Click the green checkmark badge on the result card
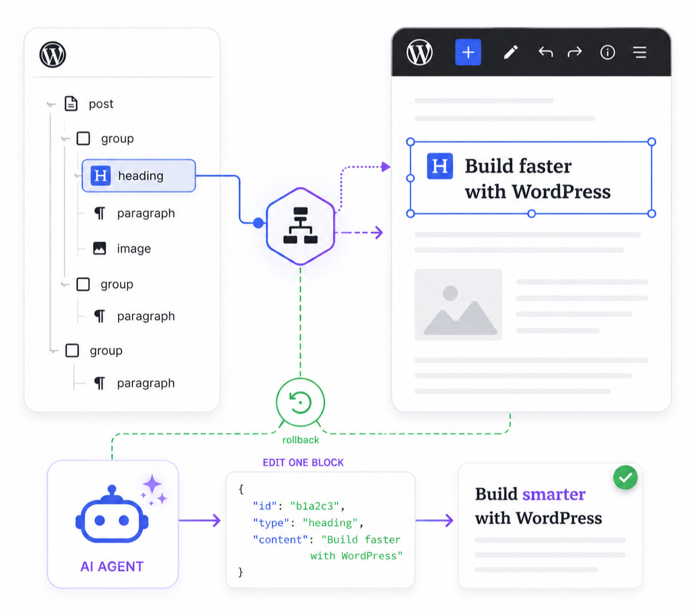Image resolution: width=695 pixels, height=616 pixels. [626, 477]
